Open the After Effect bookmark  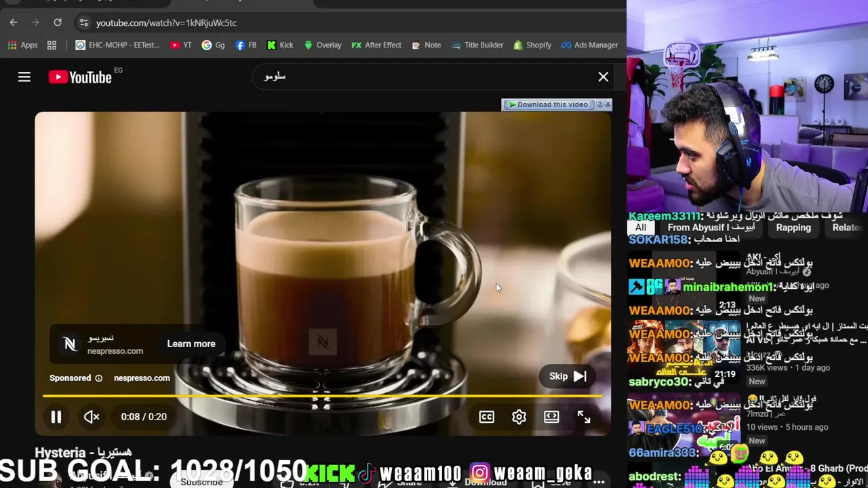pos(376,45)
